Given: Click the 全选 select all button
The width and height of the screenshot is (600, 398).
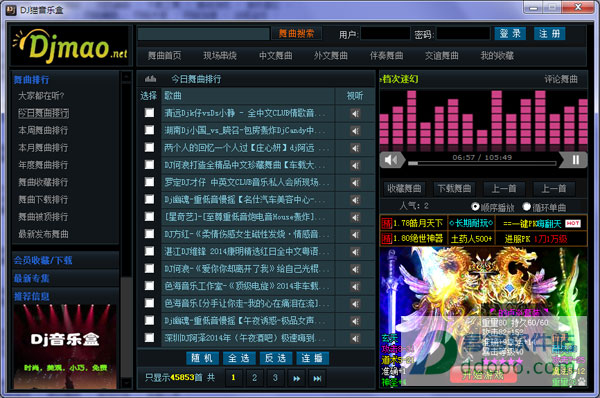Looking at the screenshot, I should (x=239, y=358).
